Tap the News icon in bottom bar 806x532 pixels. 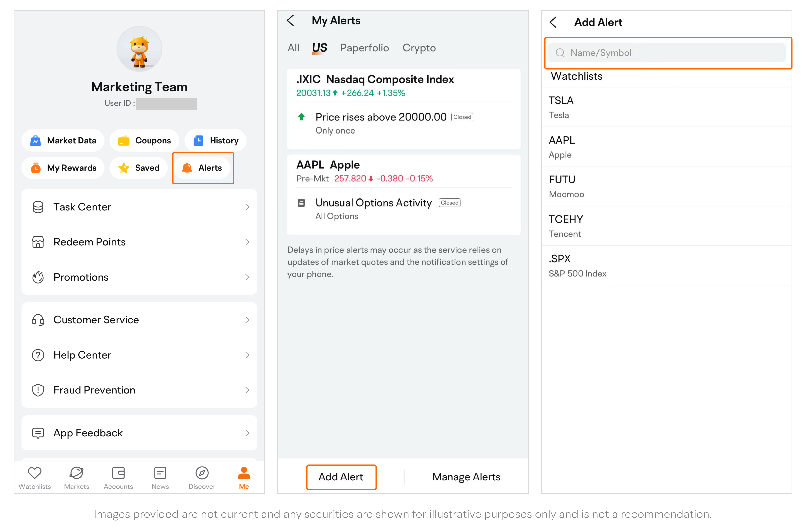pyautogui.click(x=160, y=473)
